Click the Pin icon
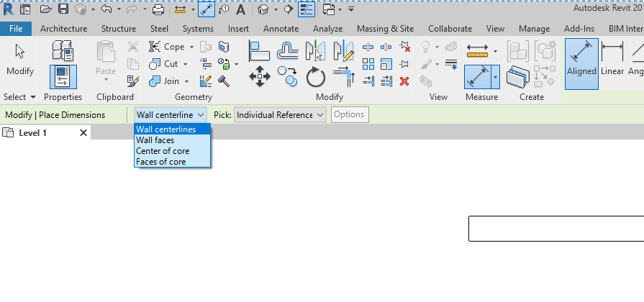The image size is (644, 302). (404, 64)
